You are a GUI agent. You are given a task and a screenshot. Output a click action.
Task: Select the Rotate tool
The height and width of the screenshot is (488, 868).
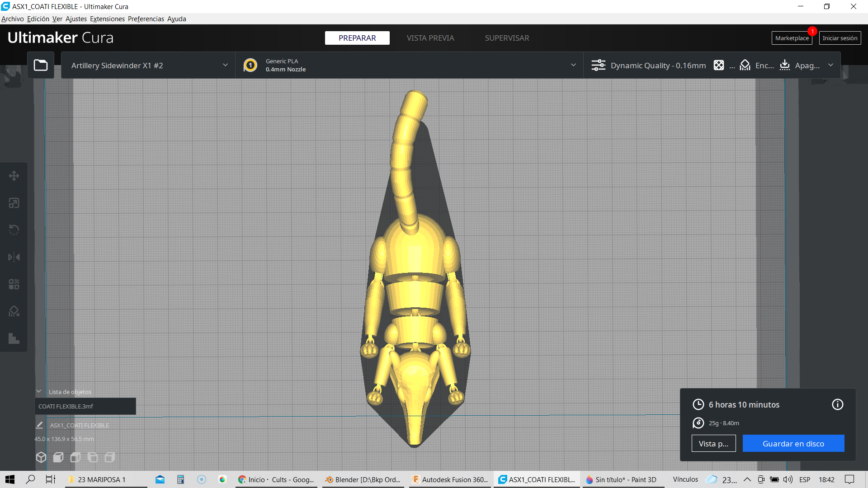click(14, 230)
